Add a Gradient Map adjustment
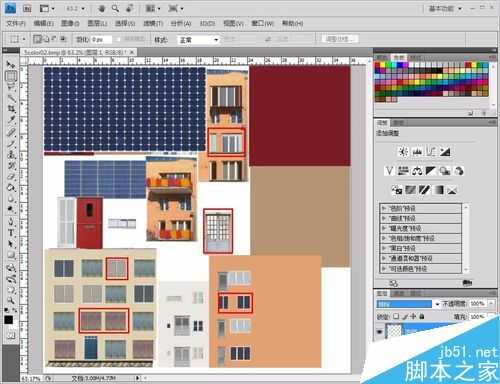 pyautogui.click(x=438, y=190)
